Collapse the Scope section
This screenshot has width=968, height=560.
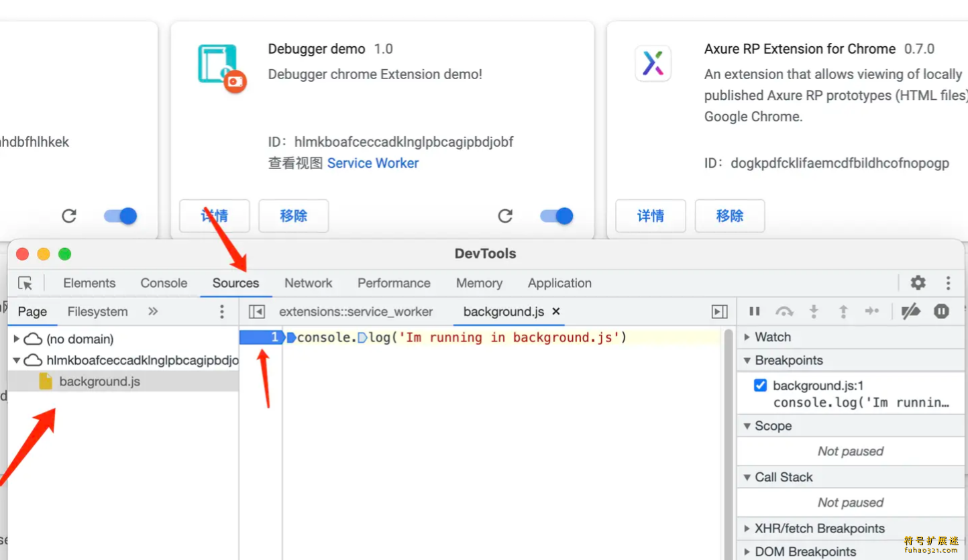click(x=747, y=426)
